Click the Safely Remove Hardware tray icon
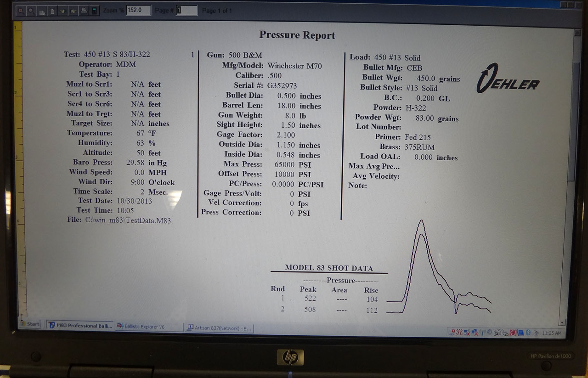This screenshot has height=378, width=588. click(x=498, y=332)
